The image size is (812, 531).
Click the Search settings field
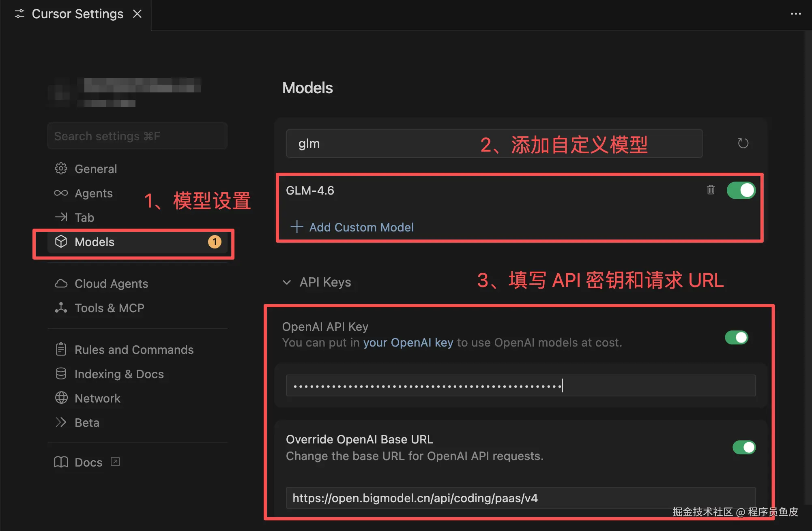point(137,136)
